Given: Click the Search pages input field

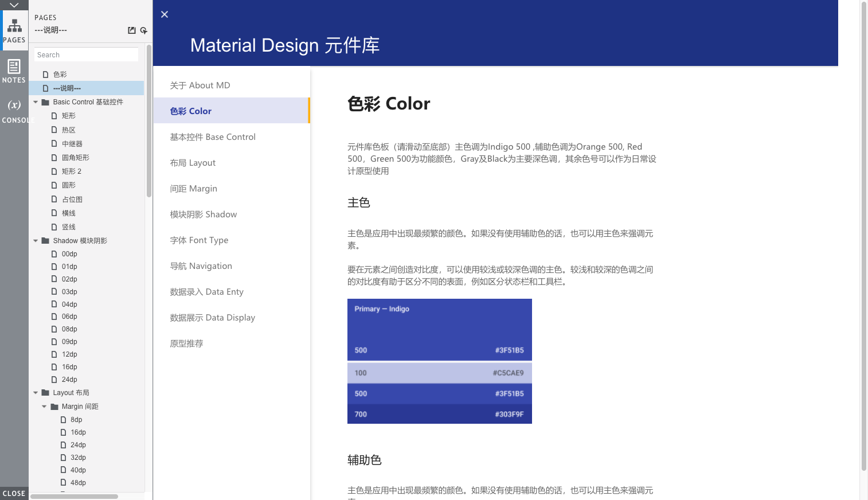Looking at the screenshot, I should click(86, 54).
